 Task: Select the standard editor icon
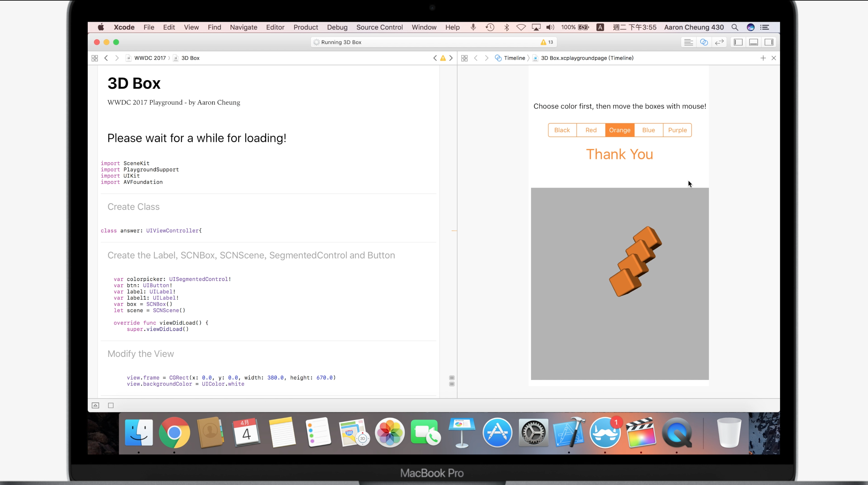click(688, 42)
